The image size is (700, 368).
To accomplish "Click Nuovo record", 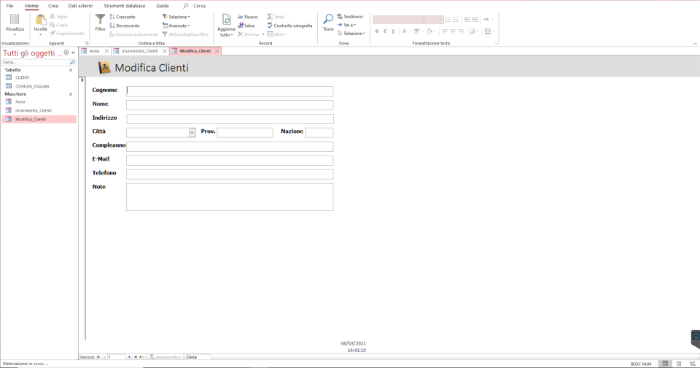I will click(248, 17).
